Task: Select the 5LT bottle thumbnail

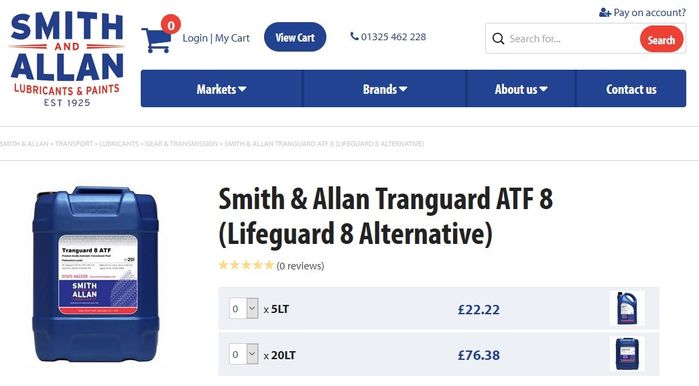Action: pyautogui.click(x=627, y=308)
